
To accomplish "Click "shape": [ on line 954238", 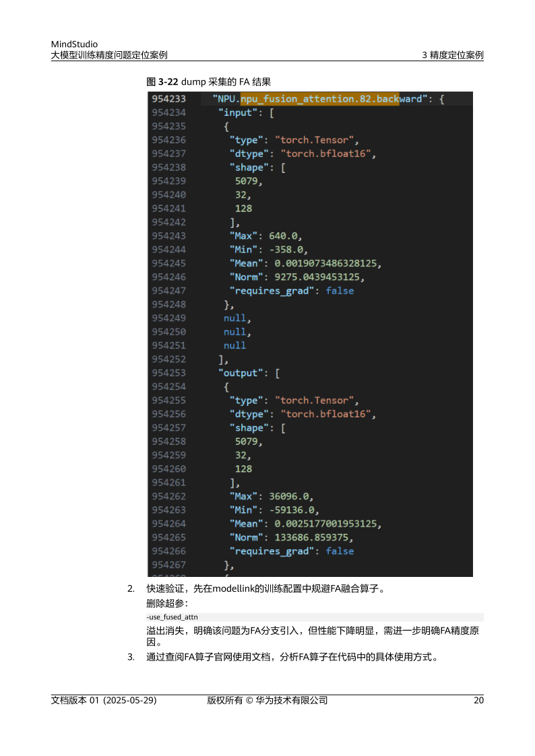I will coord(257,168).
